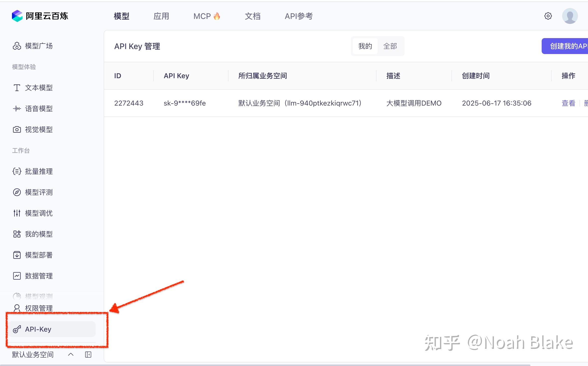Open model tuning (模型调优) sliders icon
588x366 pixels.
(x=17, y=213)
